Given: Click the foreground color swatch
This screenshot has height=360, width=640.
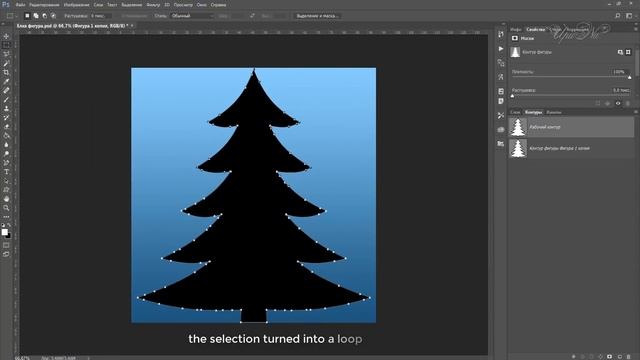Looking at the screenshot, I should pos(4,232).
